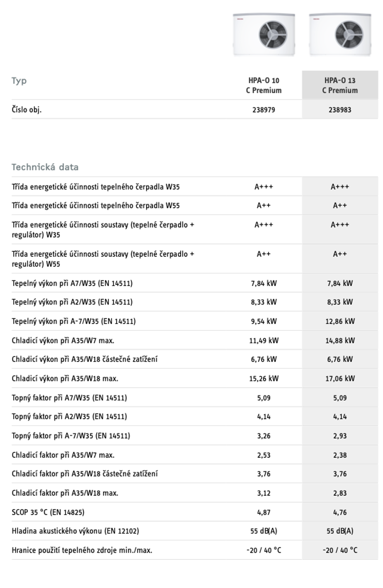Viewport: 383px width, 588px height.
Task: Click order number 238983
Action: 340,110
